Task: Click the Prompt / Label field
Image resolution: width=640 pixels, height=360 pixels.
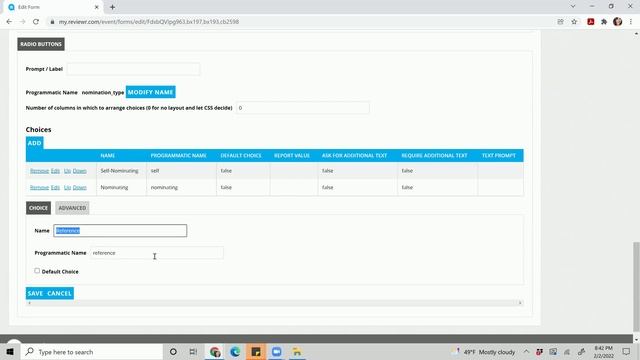Action: point(133,69)
